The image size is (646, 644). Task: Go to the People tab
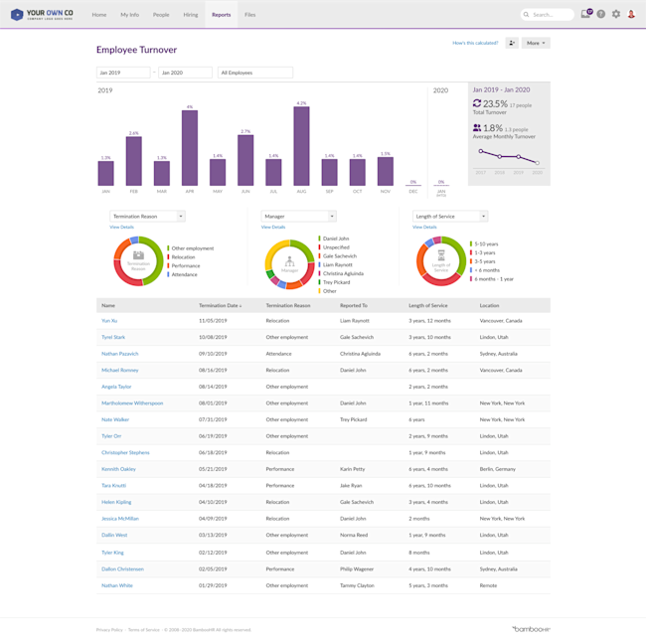[161, 15]
